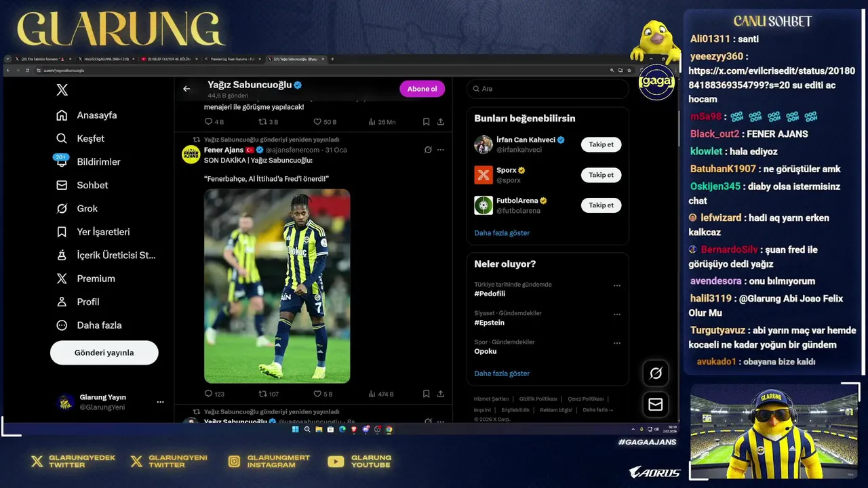Open FutbolArena profile avatar

click(484, 205)
